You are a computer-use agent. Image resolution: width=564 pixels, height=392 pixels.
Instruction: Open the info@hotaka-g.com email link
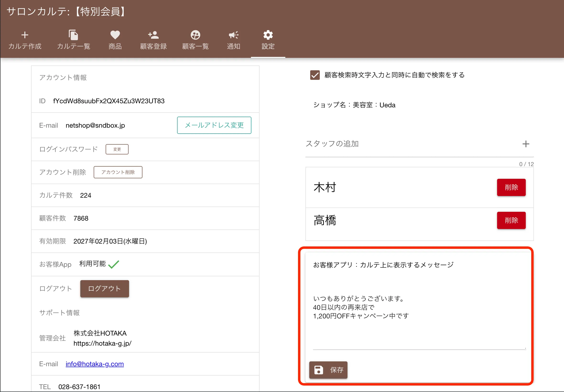click(x=94, y=364)
